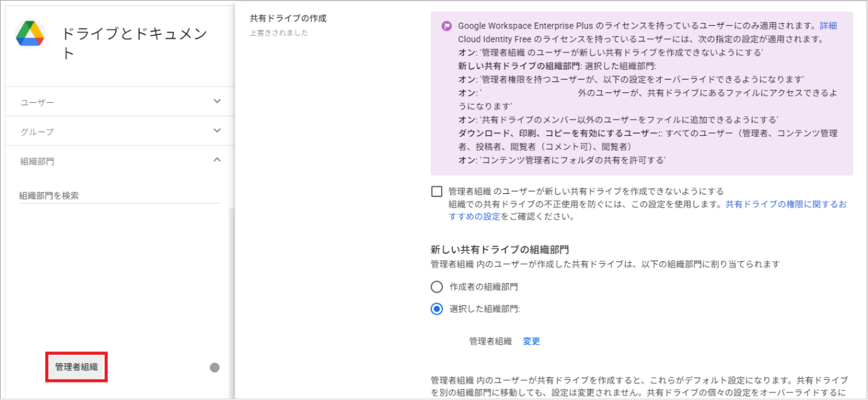The width and height of the screenshot is (868, 400).
Task: Click the 共有ドライブの作成 section heading
Action: tap(288, 19)
